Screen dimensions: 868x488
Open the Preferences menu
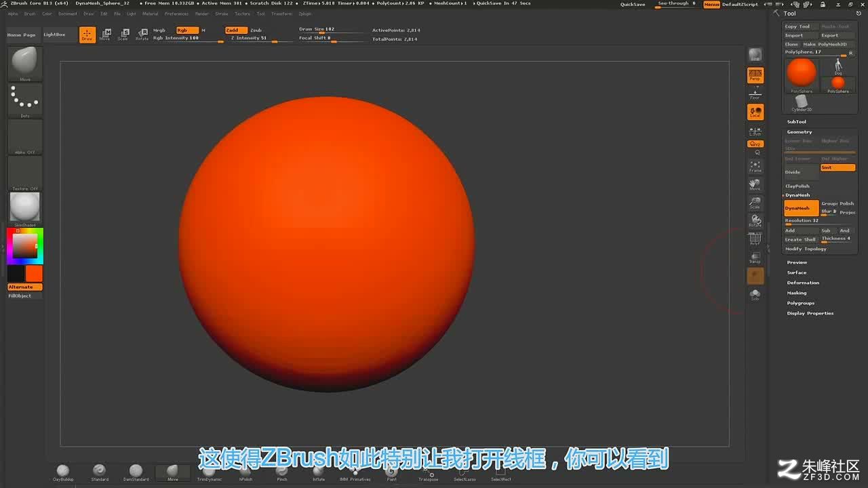[x=176, y=14]
